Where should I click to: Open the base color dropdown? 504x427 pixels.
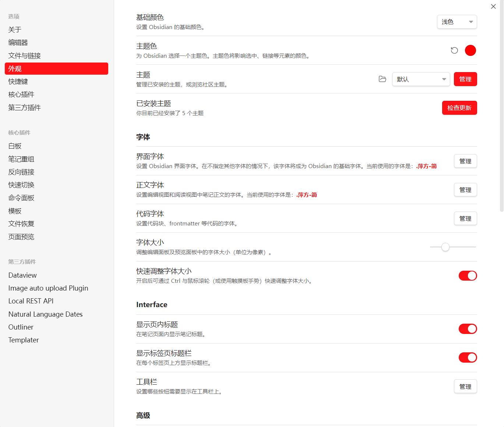tap(457, 22)
